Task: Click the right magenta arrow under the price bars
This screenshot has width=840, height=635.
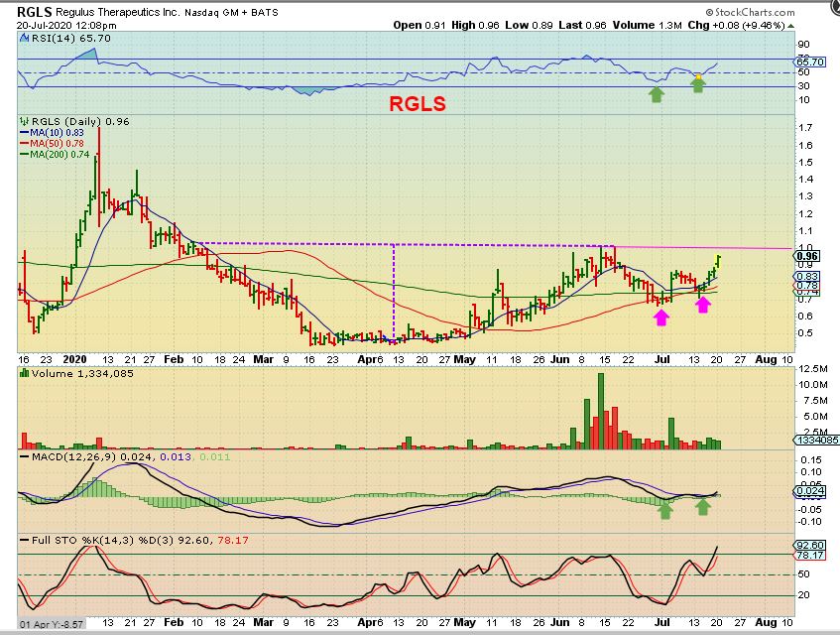Action: [703, 305]
